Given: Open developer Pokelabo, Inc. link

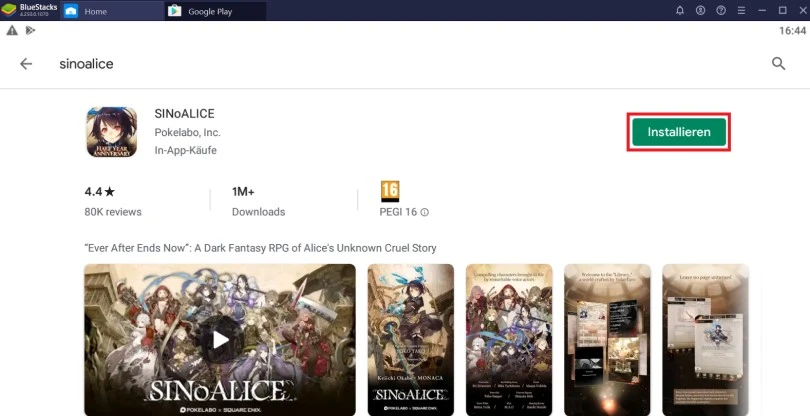Looking at the screenshot, I should [x=188, y=132].
